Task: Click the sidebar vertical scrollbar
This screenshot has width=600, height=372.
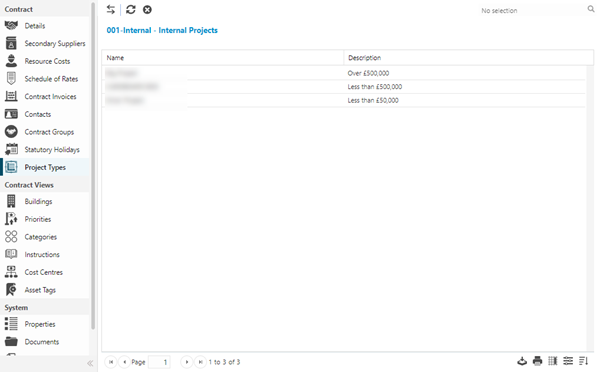Action: pyautogui.click(x=93, y=165)
